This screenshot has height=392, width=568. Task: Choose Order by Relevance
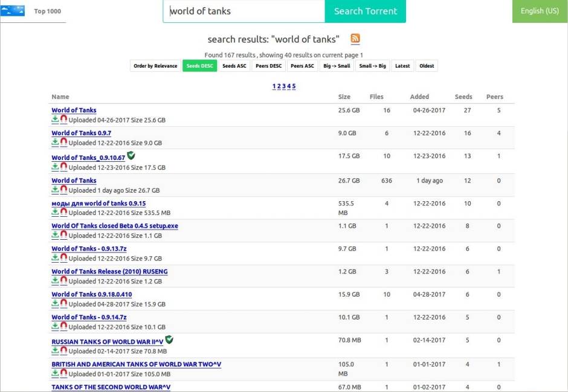(x=155, y=65)
